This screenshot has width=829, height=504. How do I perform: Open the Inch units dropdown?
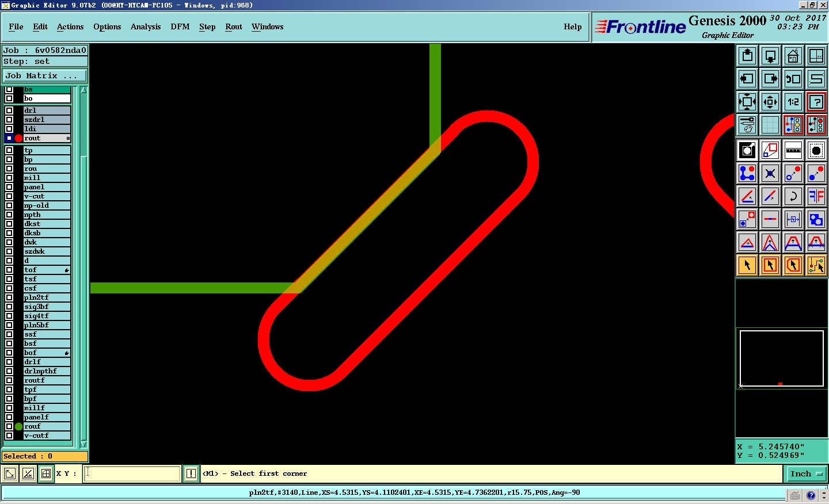tap(806, 474)
